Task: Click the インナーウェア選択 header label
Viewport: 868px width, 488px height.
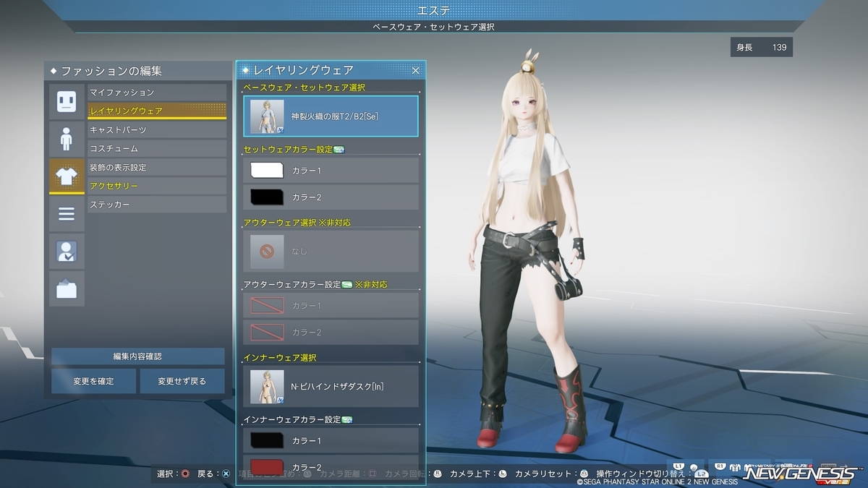Action: (280, 358)
